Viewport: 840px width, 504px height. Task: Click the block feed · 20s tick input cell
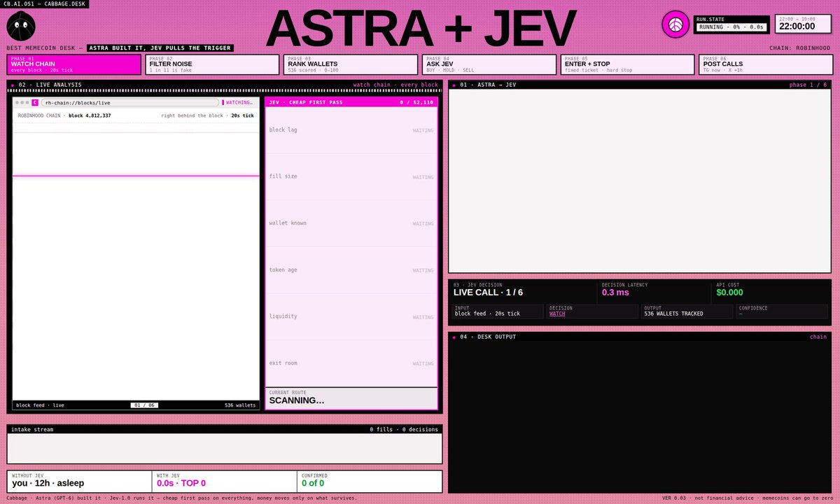(498, 311)
